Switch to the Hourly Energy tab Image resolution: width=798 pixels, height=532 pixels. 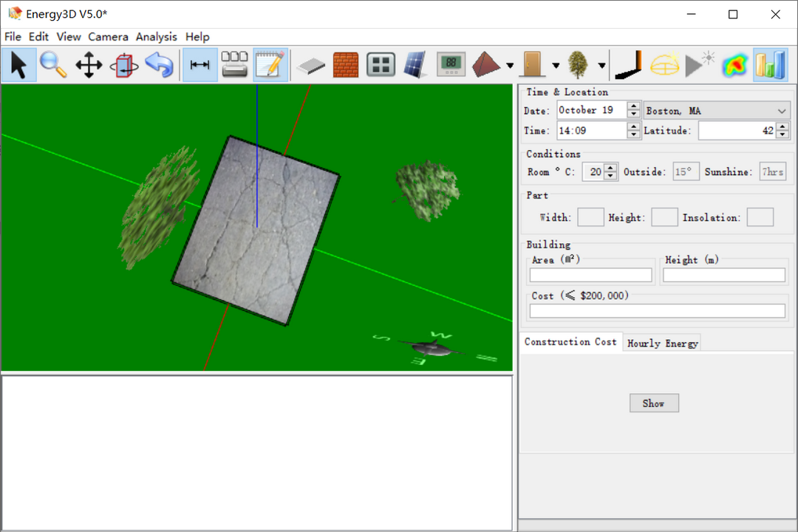[x=662, y=343]
